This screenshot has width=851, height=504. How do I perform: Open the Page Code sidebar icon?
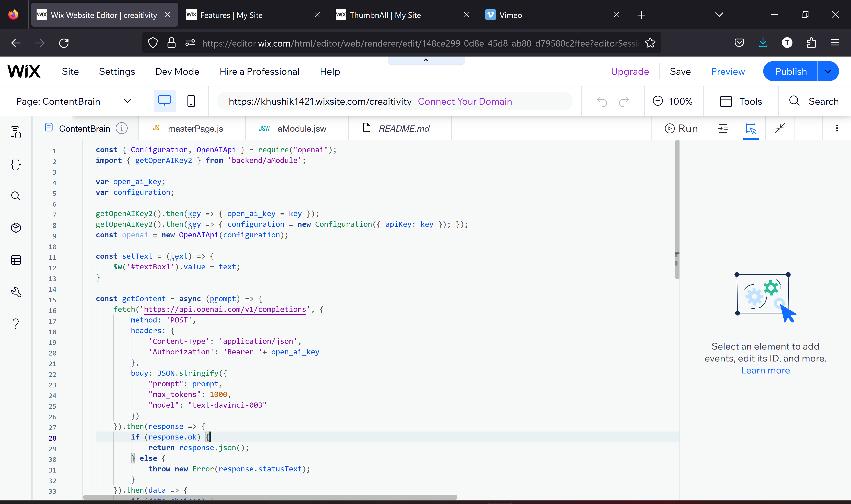click(x=16, y=132)
